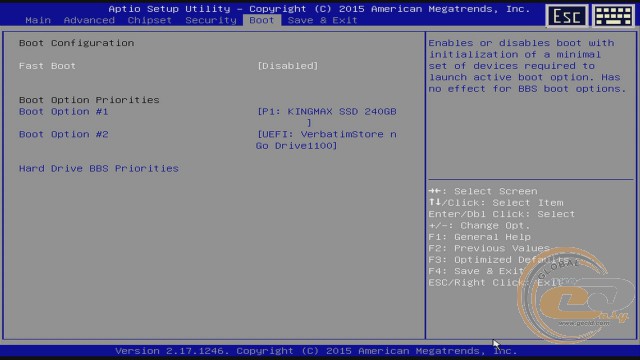Open Boot Option #1 KINGMAX SSD dropdown

pos(327,117)
